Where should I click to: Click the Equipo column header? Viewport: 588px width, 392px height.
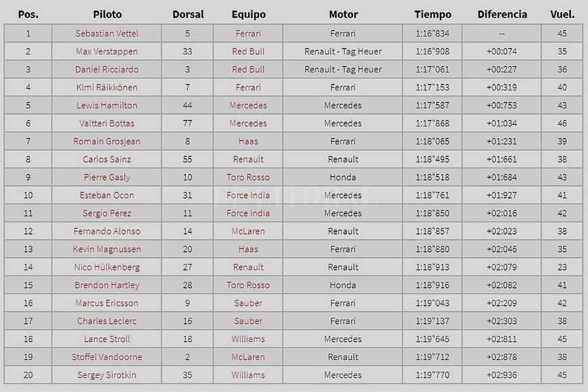pyautogui.click(x=248, y=14)
